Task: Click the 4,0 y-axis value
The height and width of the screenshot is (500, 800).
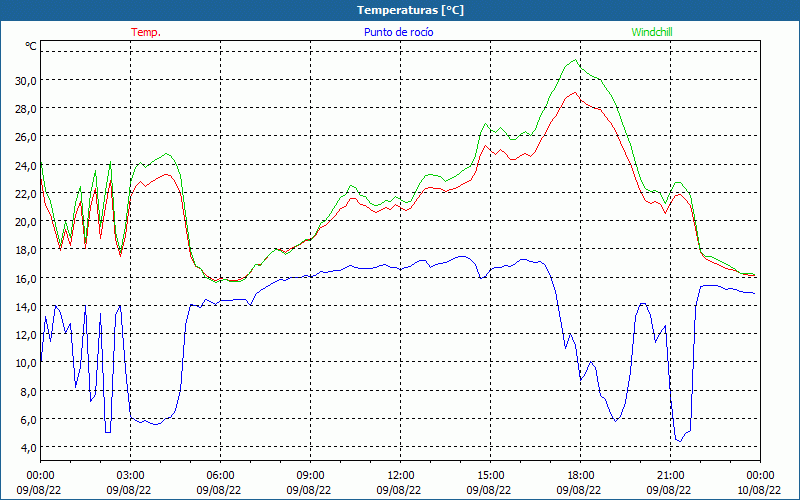Action: 28,447
